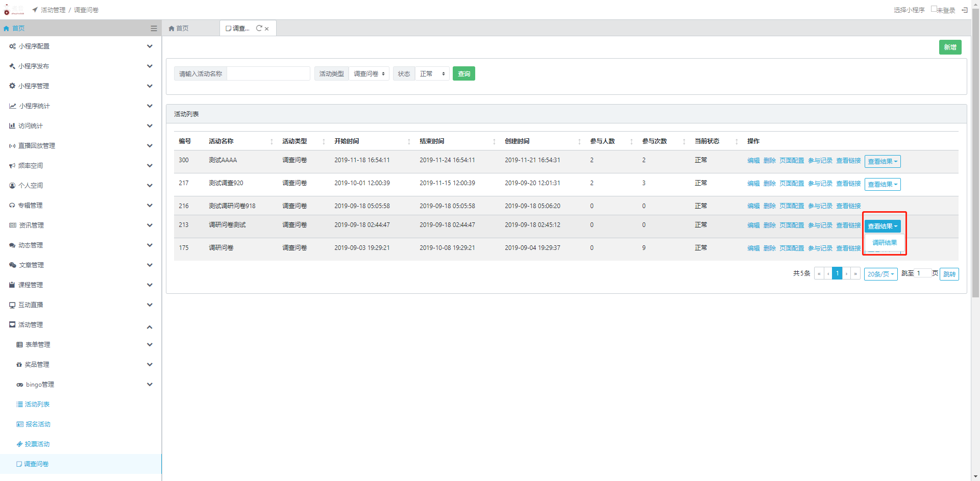Click the sort icon beside 参与人数 column header
This screenshot has width=980, height=481.
pos(631,142)
